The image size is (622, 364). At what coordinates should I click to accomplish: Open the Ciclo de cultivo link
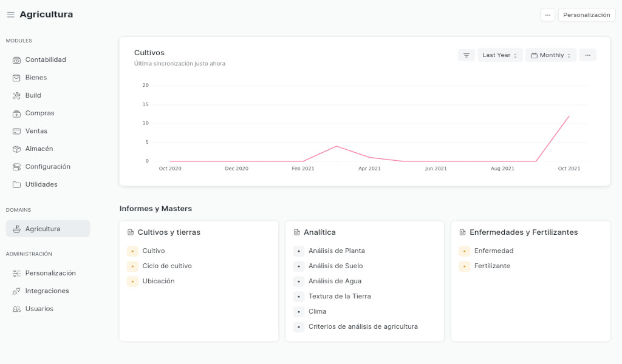167,266
